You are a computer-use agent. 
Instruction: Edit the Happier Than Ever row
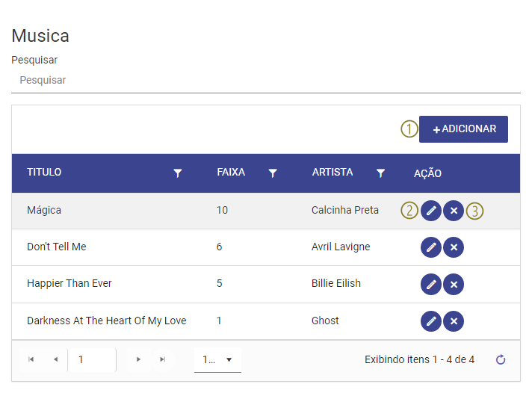(x=431, y=285)
